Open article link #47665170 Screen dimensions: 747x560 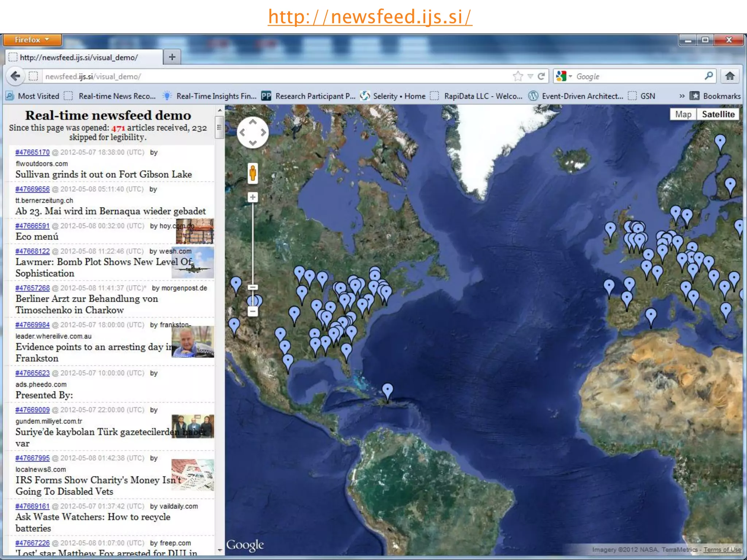(x=32, y=152)
